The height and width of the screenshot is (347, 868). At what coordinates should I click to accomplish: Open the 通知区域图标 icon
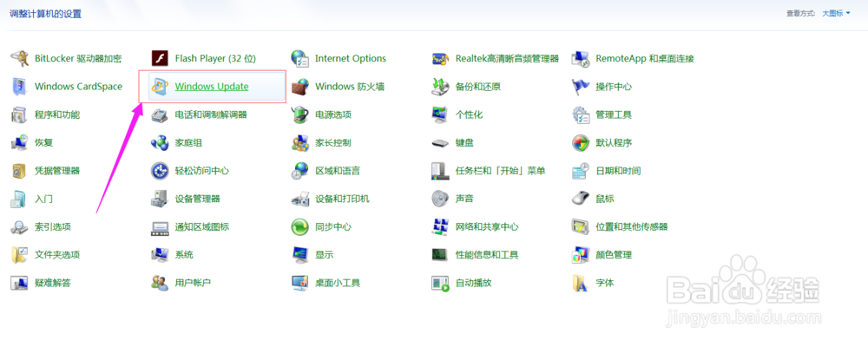pyautogui.click(x=160, y=227)
